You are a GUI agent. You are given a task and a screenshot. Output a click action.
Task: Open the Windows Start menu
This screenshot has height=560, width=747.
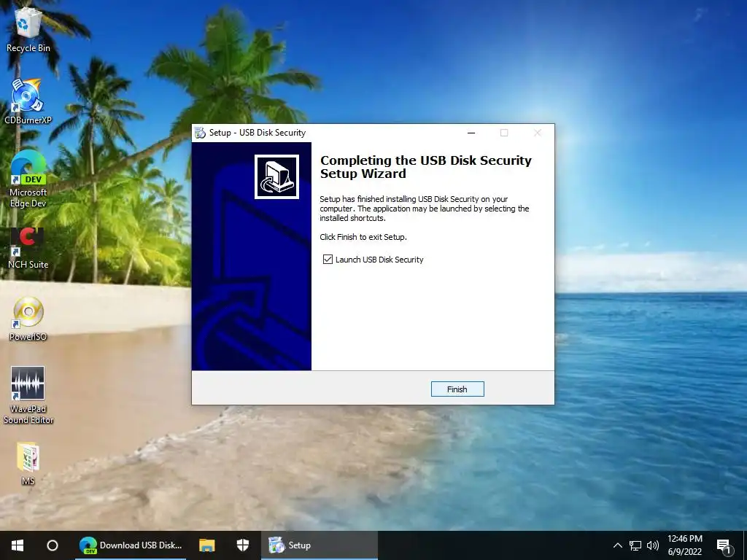(18, 545)
